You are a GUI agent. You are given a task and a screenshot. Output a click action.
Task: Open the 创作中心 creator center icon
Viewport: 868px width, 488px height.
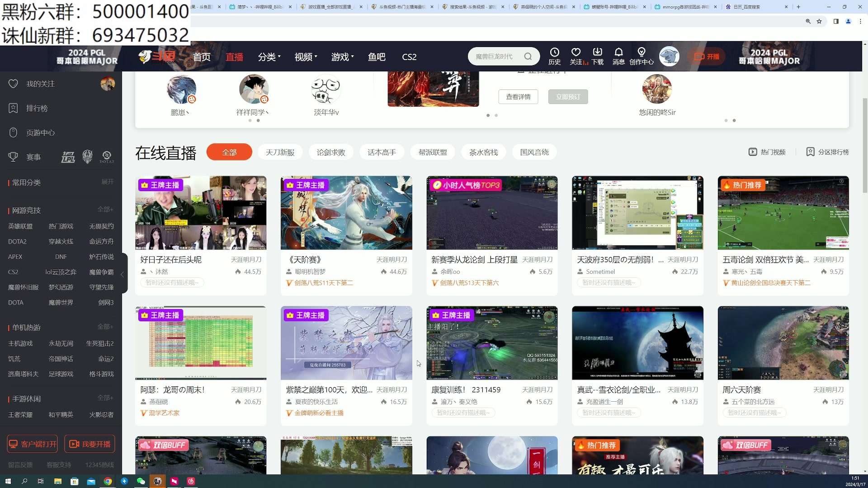pos(642,56)
